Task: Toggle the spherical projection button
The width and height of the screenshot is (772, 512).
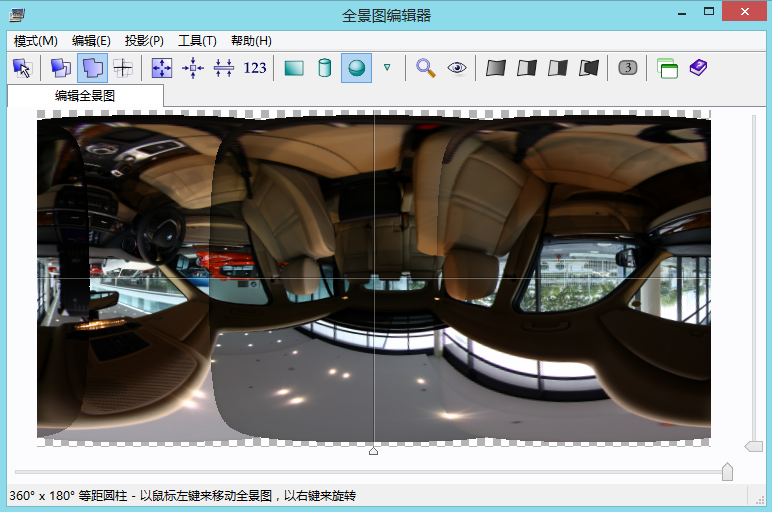Action: point(356,68)
